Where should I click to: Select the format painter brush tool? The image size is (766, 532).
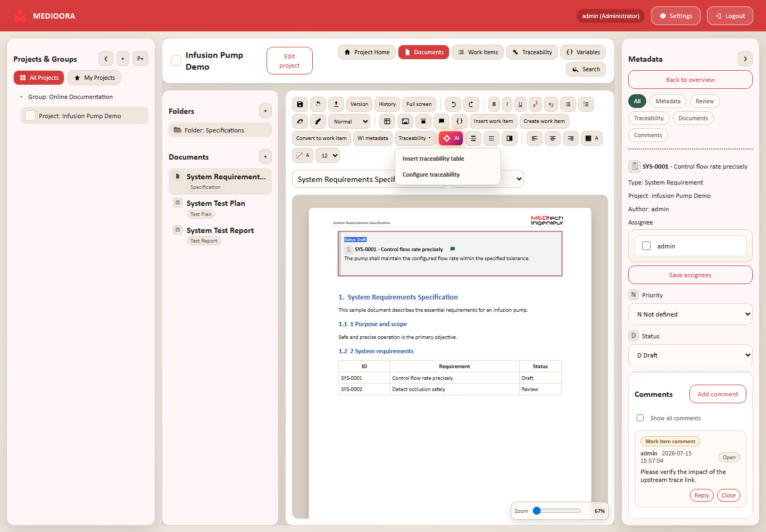tap(318, 121)
